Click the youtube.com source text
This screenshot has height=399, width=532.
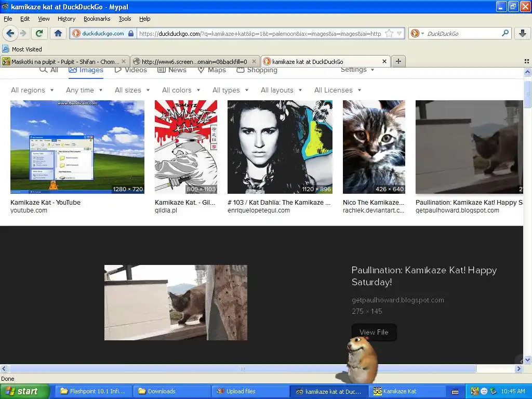coord(29,210)
